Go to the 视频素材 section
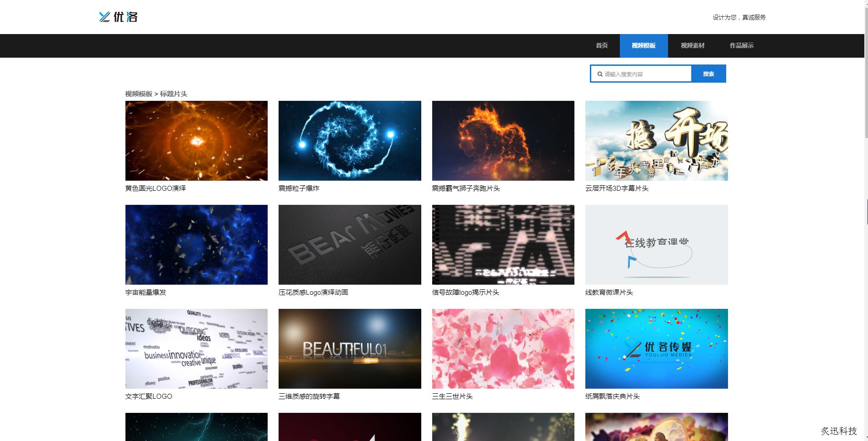Image resolution: width=868 pixels, height=441 pixels. [692, 45]
